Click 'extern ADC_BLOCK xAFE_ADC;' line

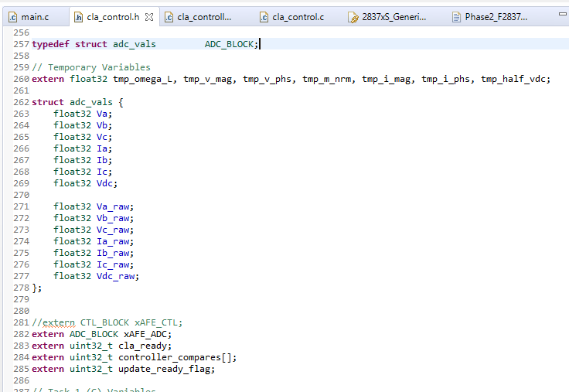point(101,335)
